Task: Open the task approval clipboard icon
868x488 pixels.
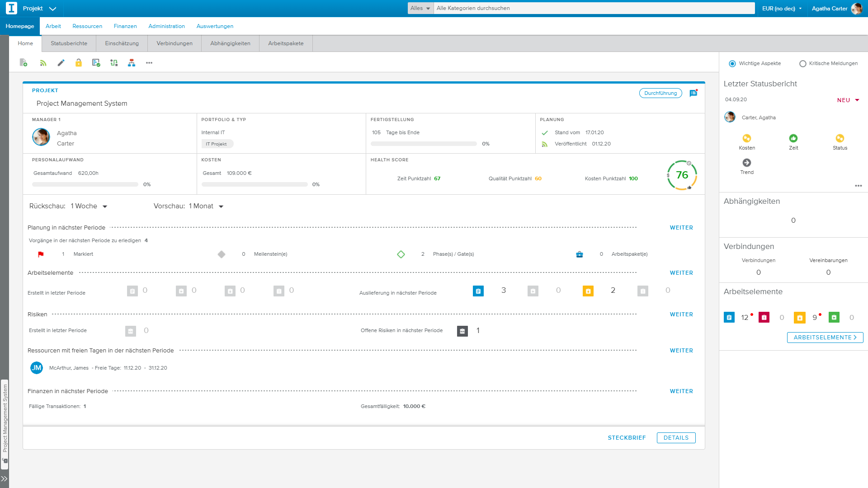Action: click(96, 63)
